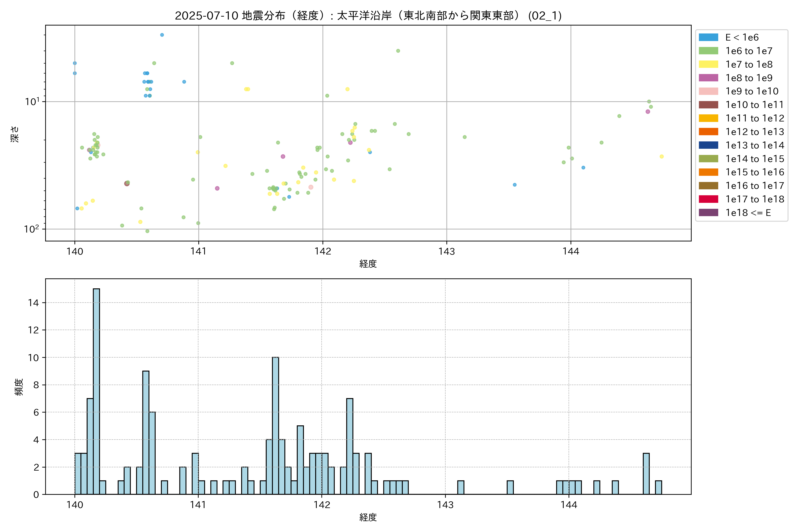Image resolution: width=798 pixels, height=532 pixels.
Task: Click the histogram bar of height 10
Action: (276, 426)
